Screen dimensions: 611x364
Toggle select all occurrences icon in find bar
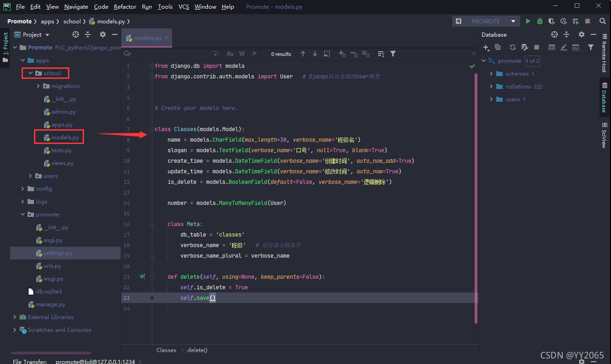[x=366, y=54]
